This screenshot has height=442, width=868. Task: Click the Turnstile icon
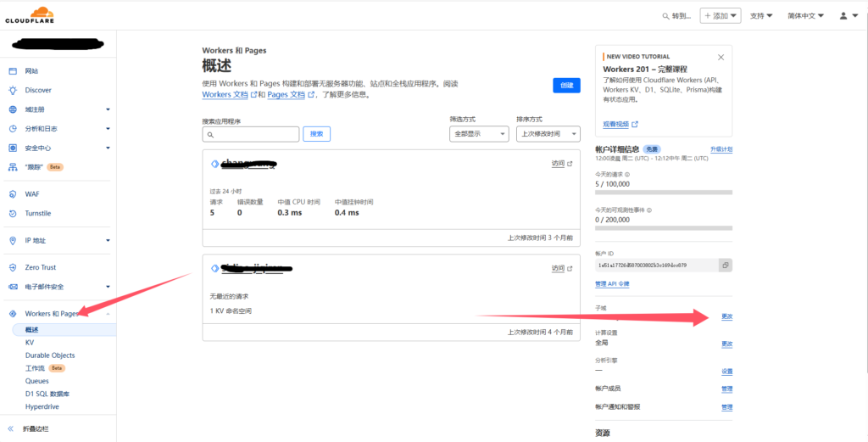point(13,213)
